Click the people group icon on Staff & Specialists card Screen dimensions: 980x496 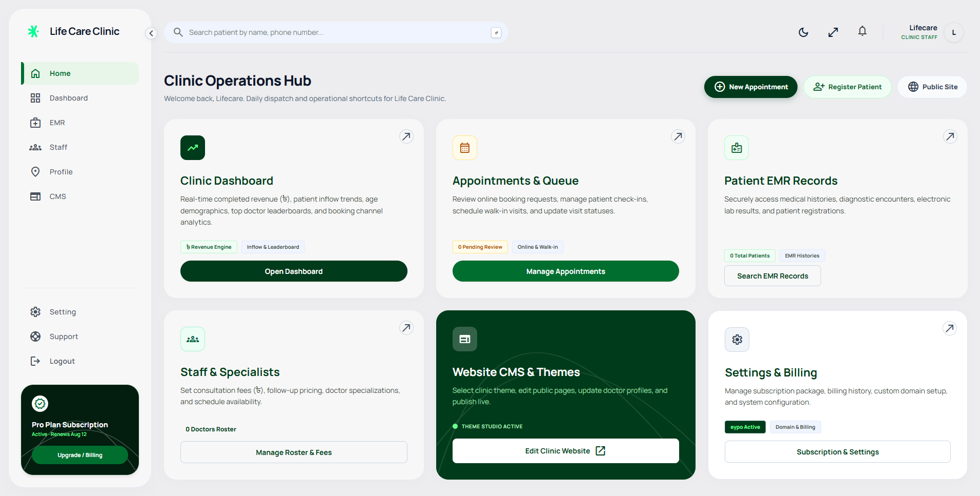point(193,339)
